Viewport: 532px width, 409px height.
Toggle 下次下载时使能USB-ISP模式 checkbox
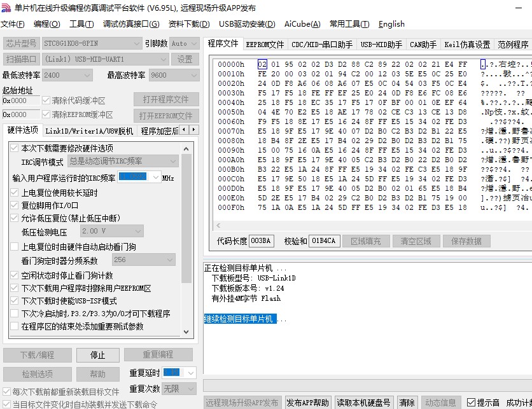[x=14, y=300]
